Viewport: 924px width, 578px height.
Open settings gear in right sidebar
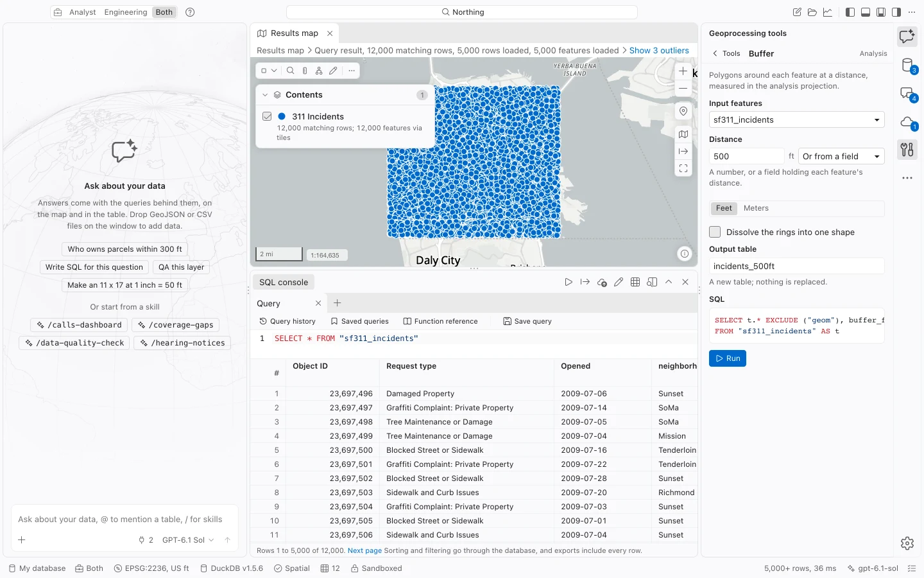tap(907, 543)
